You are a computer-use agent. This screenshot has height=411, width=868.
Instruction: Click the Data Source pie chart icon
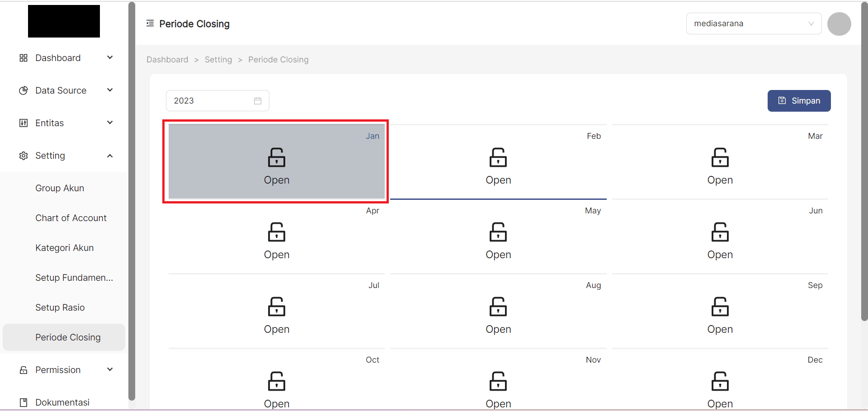pos(24,90)
